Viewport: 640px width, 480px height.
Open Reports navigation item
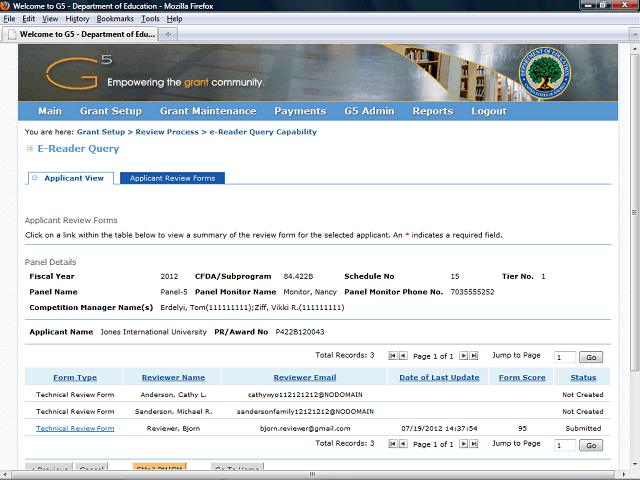point(433,111)
